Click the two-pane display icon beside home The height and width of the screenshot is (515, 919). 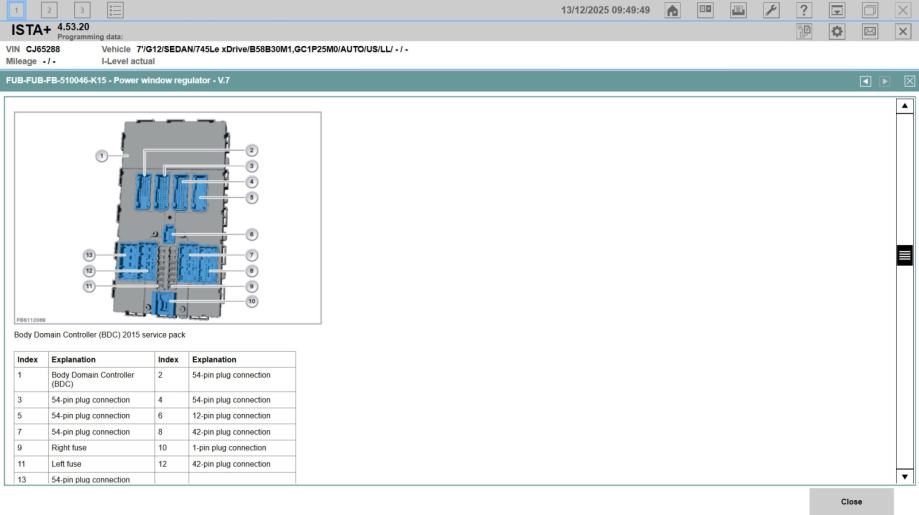coord(706,10)
